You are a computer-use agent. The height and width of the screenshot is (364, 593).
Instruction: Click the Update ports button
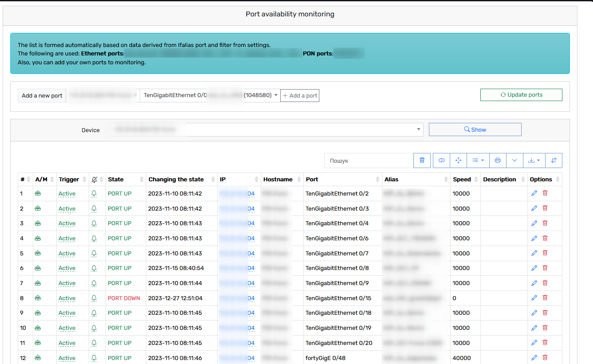coord(521,95)
